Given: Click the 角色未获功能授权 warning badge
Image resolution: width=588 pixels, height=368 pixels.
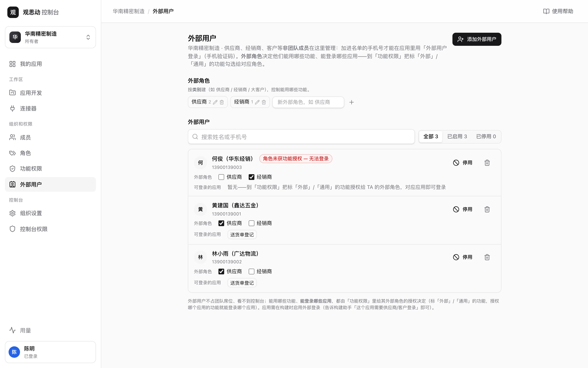Looking at the screenshot, I should (296, 159).
